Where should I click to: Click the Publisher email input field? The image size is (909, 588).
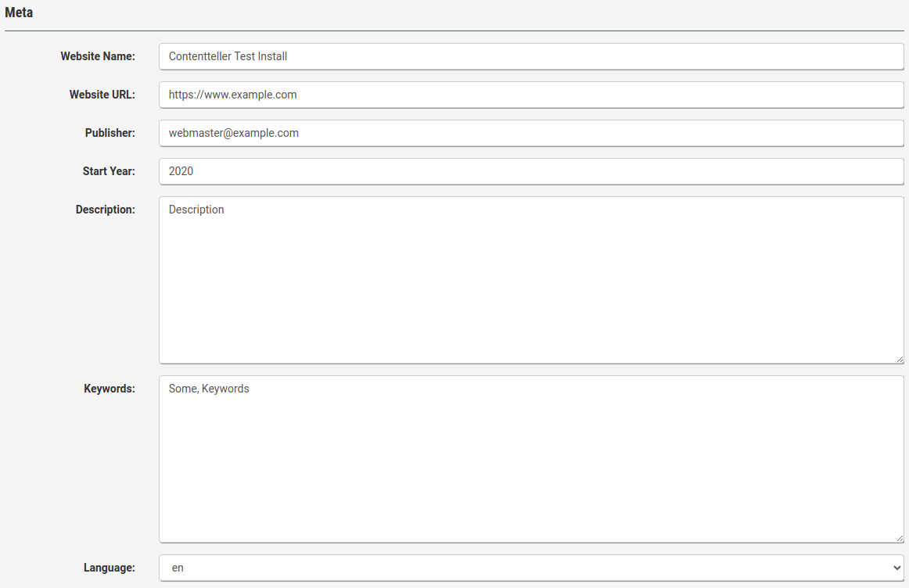pyautogui.click(x=531, y=133)
